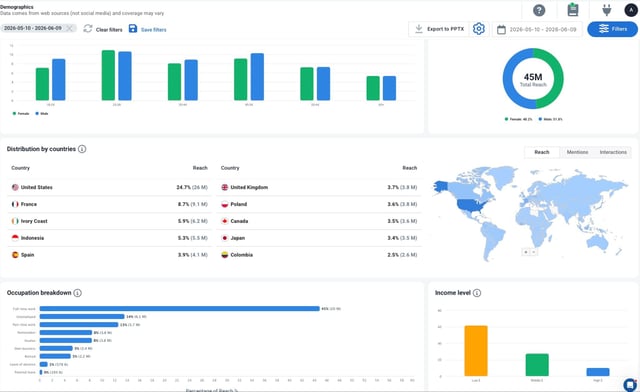Image resolution: width=640 pixels, height=392 pixels.
Task: Open the user avatar menu
Action: pyautogui.click(x=631, y=9)
